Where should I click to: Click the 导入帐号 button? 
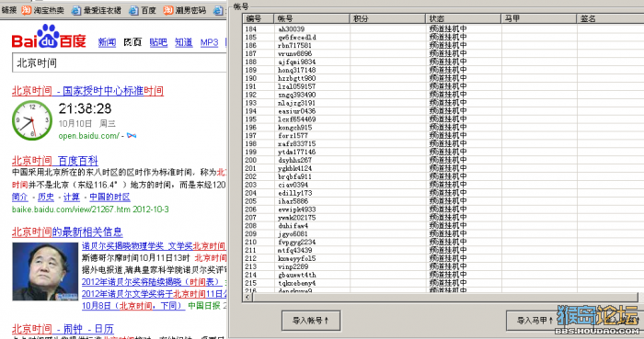pos(311,321)
